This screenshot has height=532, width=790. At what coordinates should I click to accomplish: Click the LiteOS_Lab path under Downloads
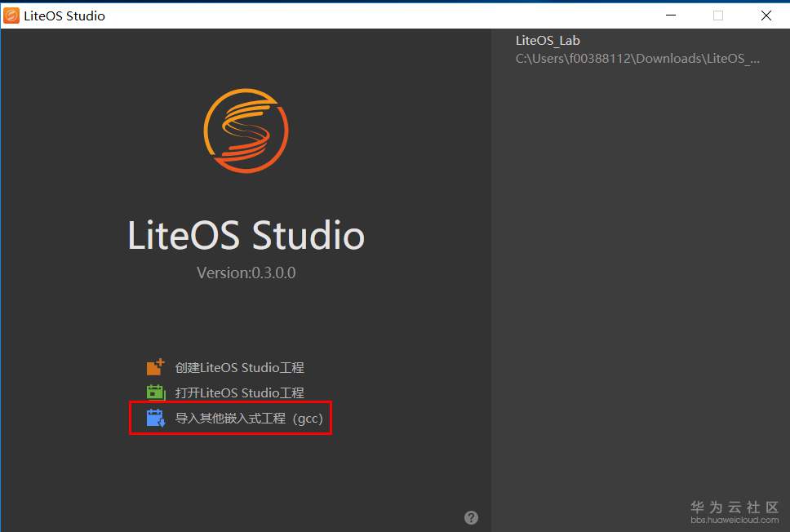637,59
